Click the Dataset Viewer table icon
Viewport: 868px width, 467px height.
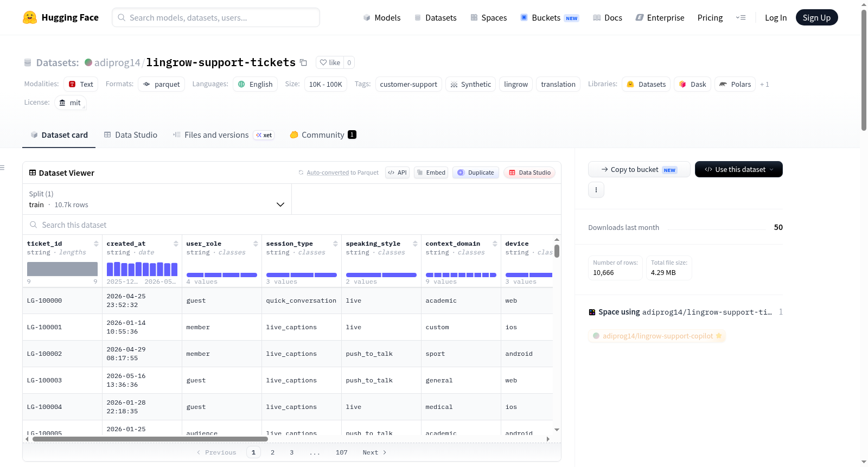(x=33, y=172)
